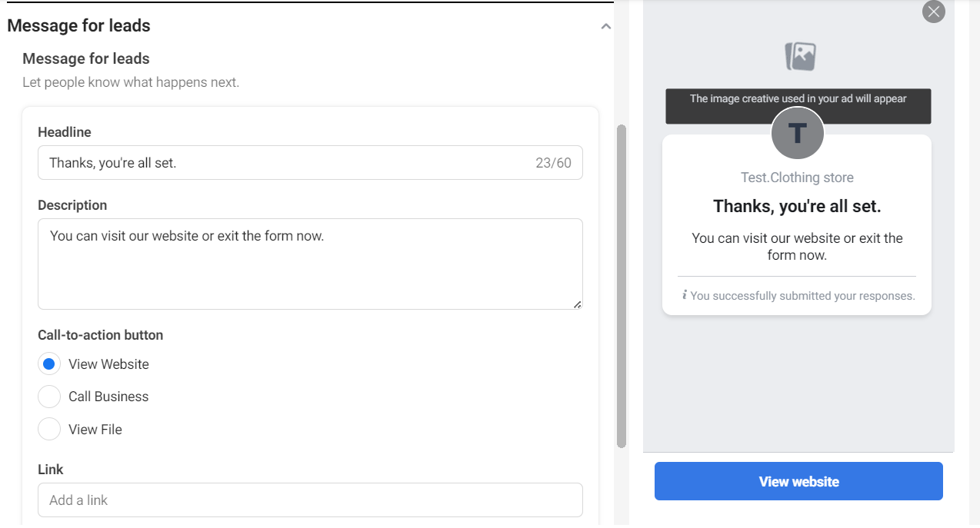This screenshot has width=980, height=528.
Task: Click the dark image creative tooltip banner
Action: (798, 106)
